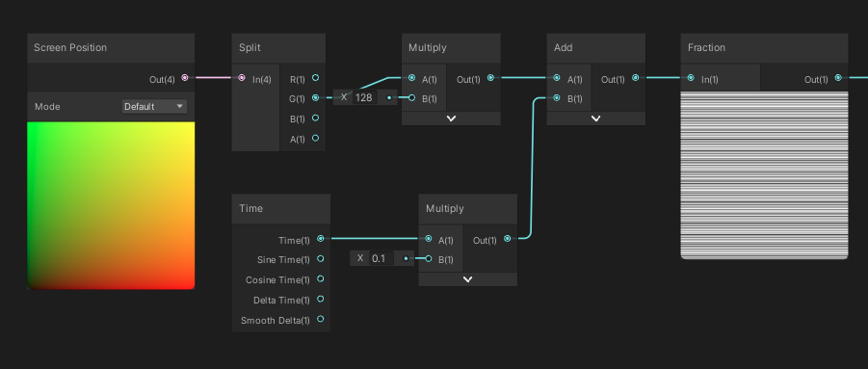Expand the Add node preview chevron
868x369 pixels.
coord(596,119)
